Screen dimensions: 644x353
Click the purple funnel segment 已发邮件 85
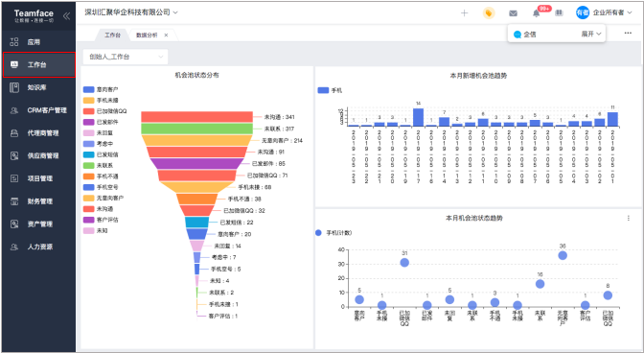tap(196, 164)
